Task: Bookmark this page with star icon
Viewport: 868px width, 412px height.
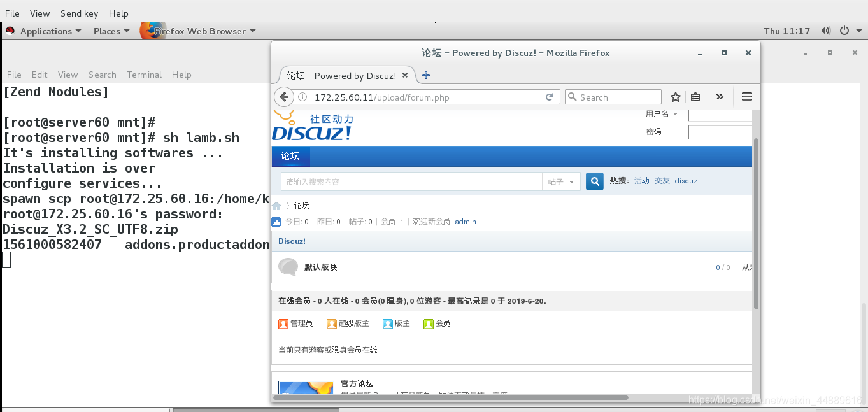Action: [x=675, y=97]
